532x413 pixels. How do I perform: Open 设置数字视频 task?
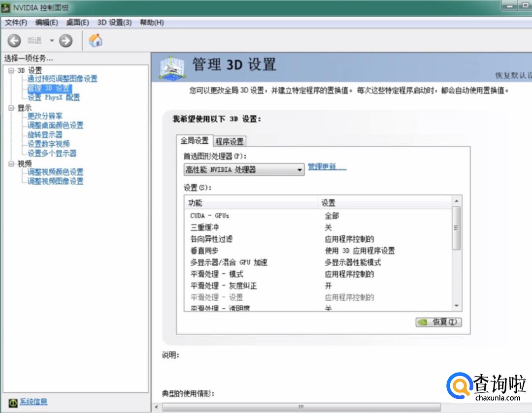tap(48, 144)
